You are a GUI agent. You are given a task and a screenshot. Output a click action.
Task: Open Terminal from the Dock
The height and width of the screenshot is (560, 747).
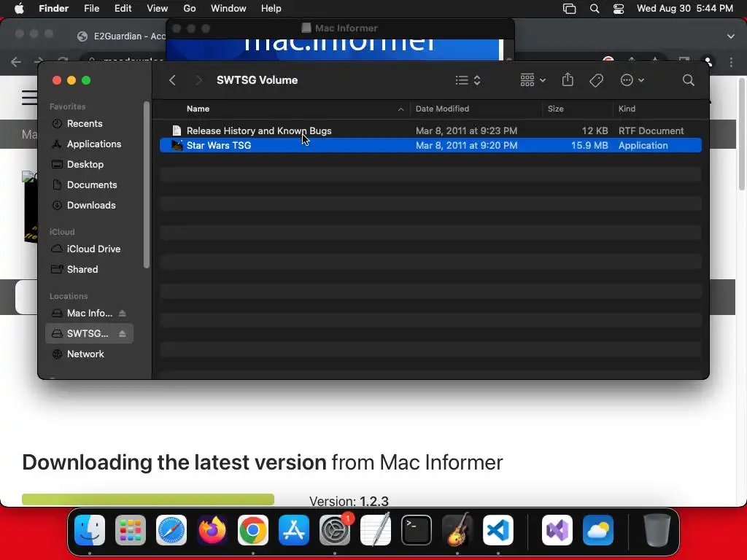click(417, 530)
